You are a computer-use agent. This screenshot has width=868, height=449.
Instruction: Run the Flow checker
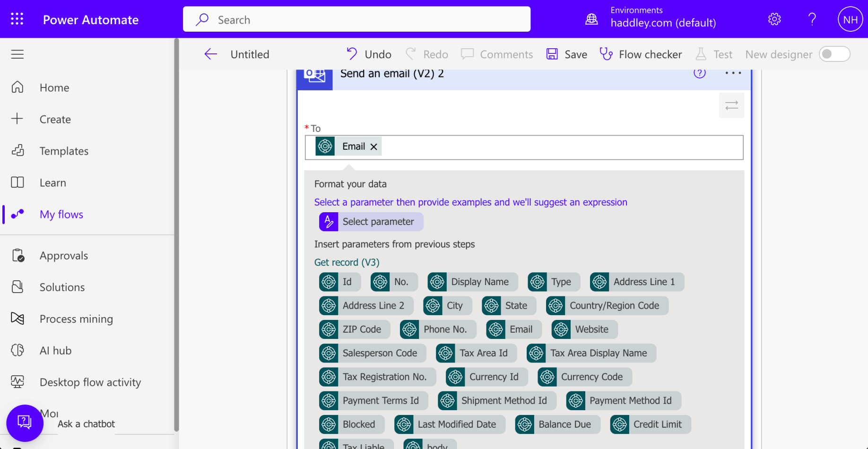point(641,54)
